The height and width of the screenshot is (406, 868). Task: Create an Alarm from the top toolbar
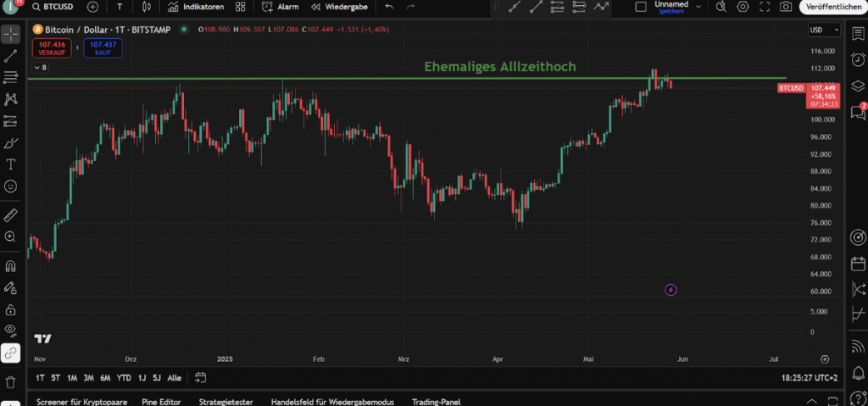280,7
